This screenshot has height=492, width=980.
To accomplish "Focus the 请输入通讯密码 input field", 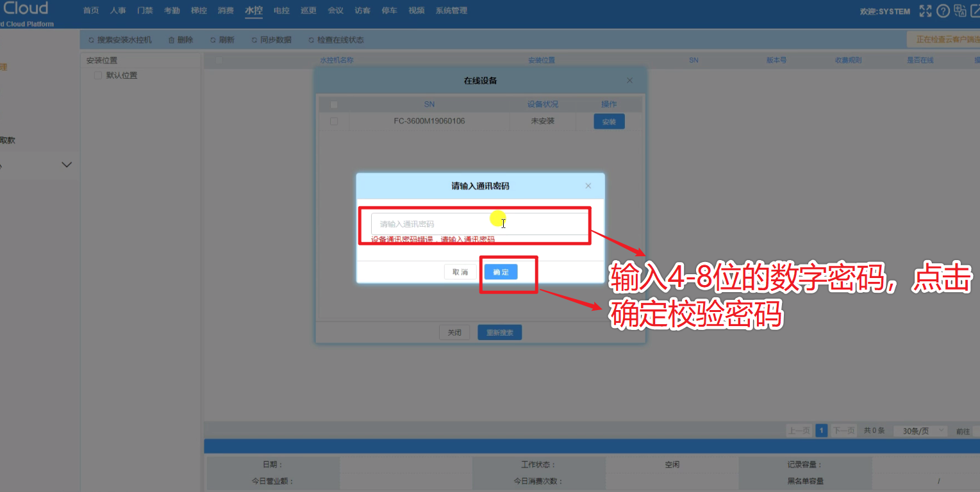I will click(479, 224).
